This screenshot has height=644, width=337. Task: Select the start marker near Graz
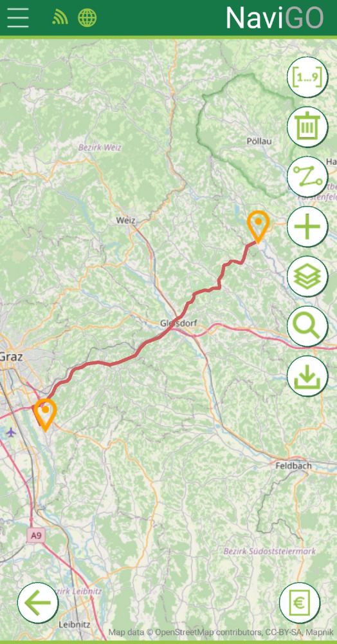[45, 414]
